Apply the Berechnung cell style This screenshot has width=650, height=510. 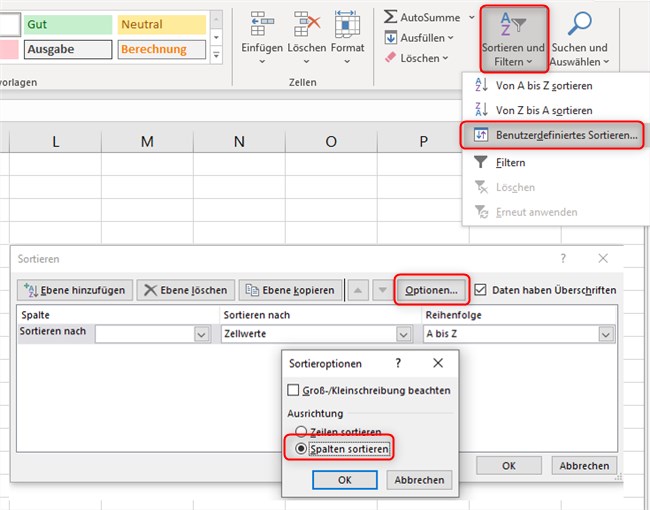point(162,49)
